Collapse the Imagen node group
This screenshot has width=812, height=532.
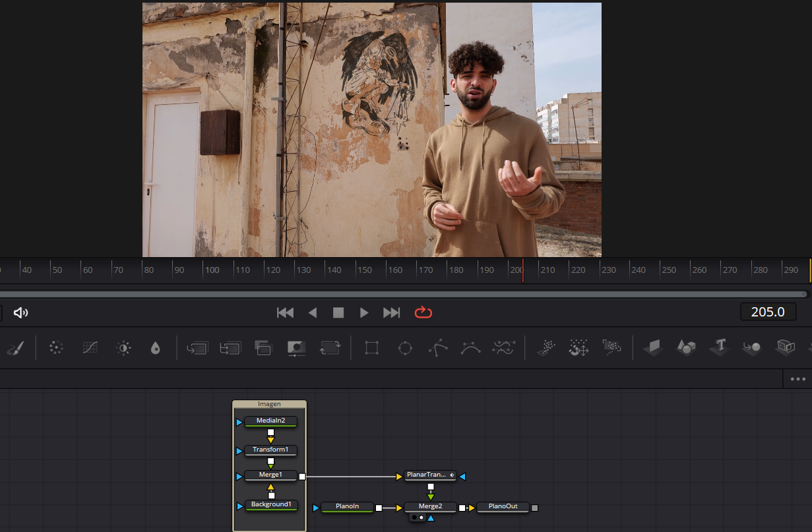(x=270, y=403)
